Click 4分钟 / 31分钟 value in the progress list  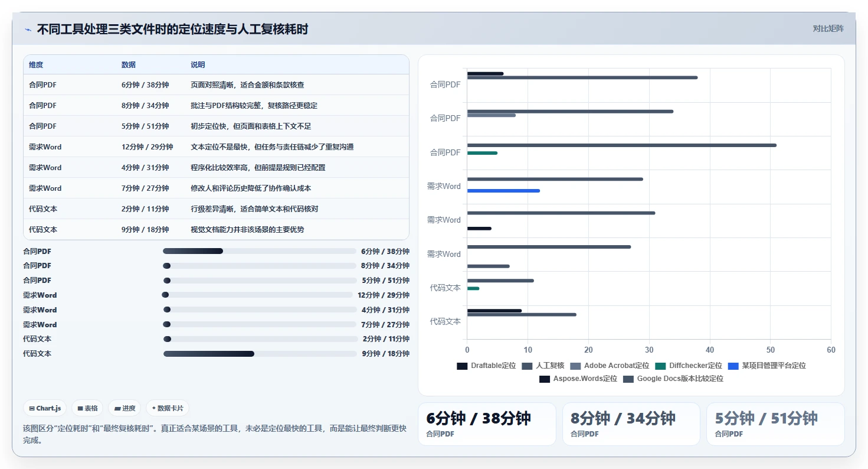pyautogui.click(x=385, y=310)
